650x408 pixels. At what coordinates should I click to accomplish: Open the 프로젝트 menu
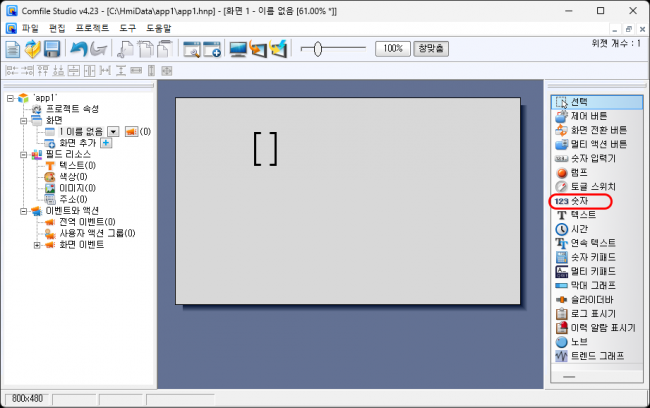[x=93, y=27]
